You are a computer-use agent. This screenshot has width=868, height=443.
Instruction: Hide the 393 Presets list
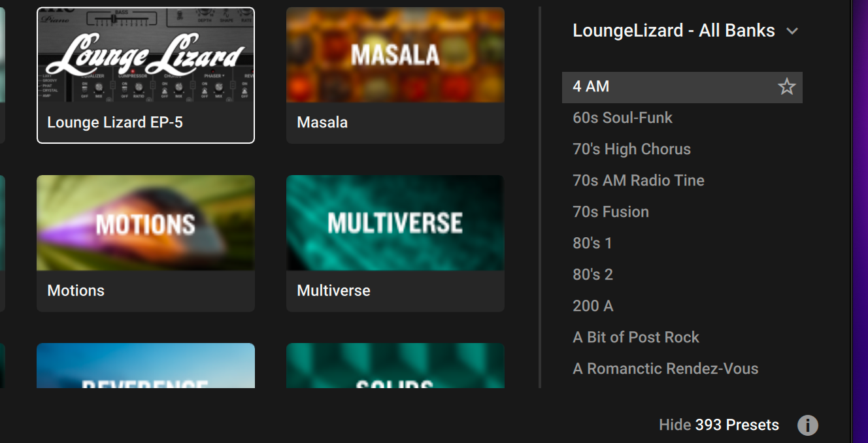click(719, 425)
